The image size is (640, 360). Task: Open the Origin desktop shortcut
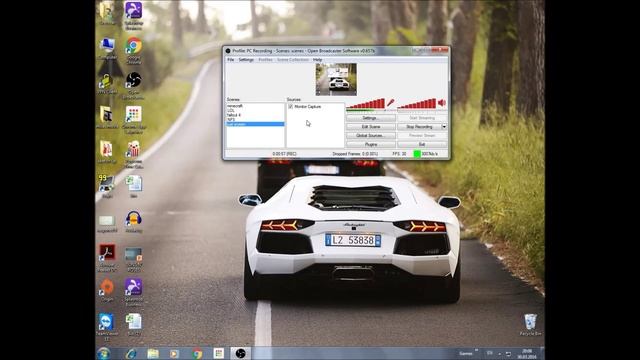click(107, 291)
